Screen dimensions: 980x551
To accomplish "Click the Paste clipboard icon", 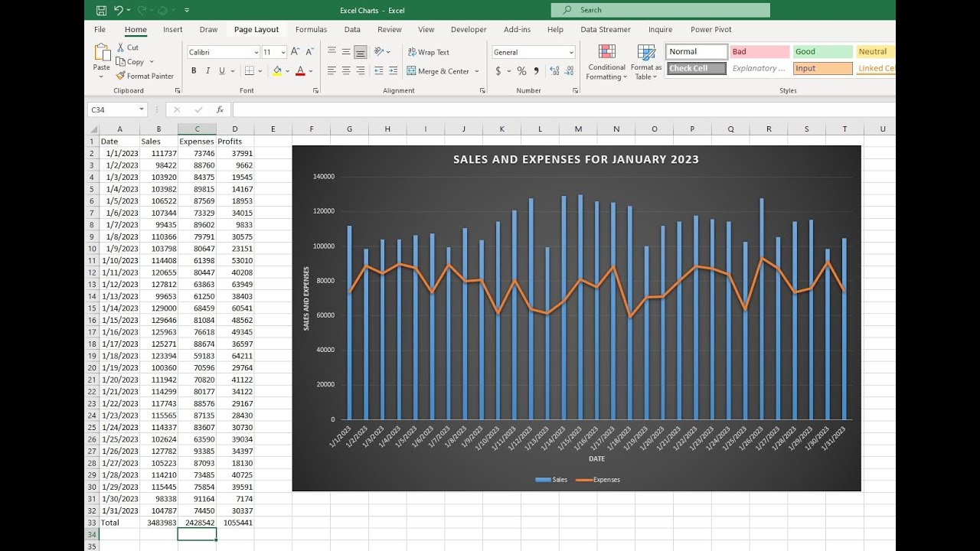I will (102, 53).
